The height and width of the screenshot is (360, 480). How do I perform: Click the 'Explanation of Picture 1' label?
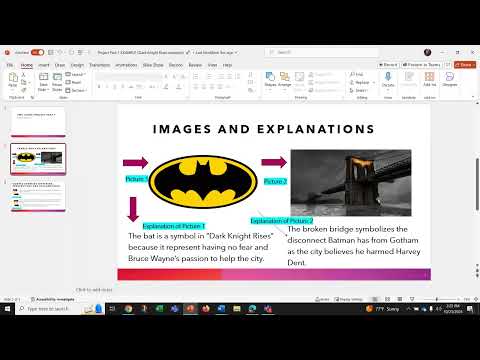[x=174, y=226]
